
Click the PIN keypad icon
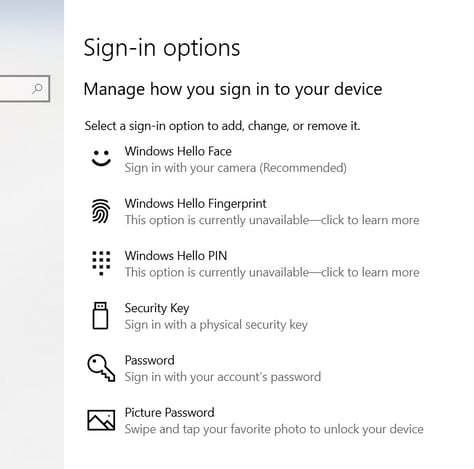coord(101,263)
